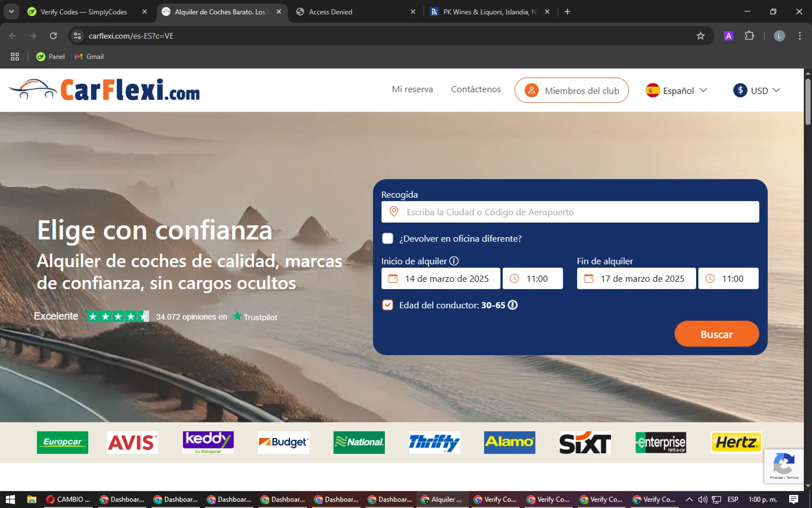Viewport: 812px width, 508px height.
Task: Click the 1:00 p. m. taskbar clock
Action: click(x=763, y=499)
